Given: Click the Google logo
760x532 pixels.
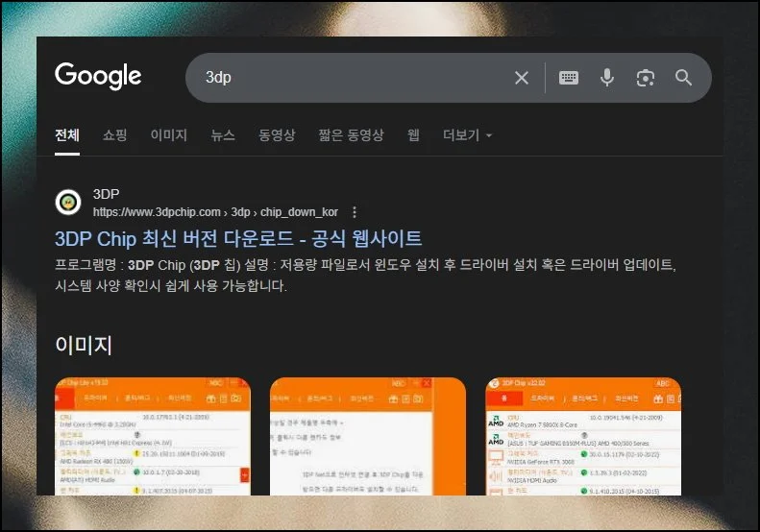Looking at the screenshot, I should (x=98, y=76).
